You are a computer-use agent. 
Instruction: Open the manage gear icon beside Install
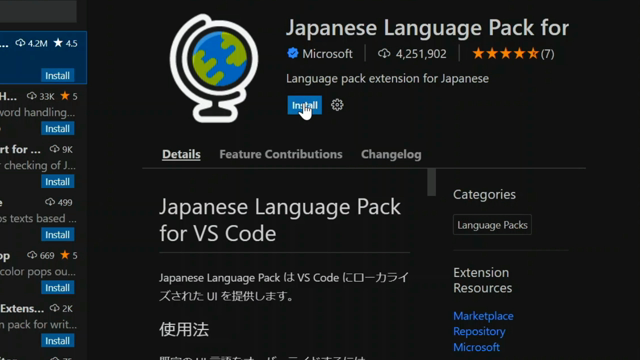(337, 105)
